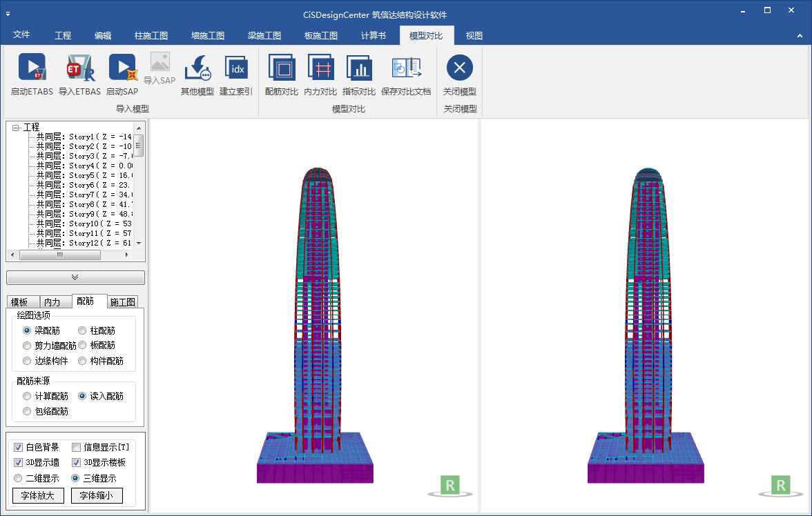Select the 柱配筋 radio option
Viewport: 812px width, 516px height.
(x=81, y=330)
